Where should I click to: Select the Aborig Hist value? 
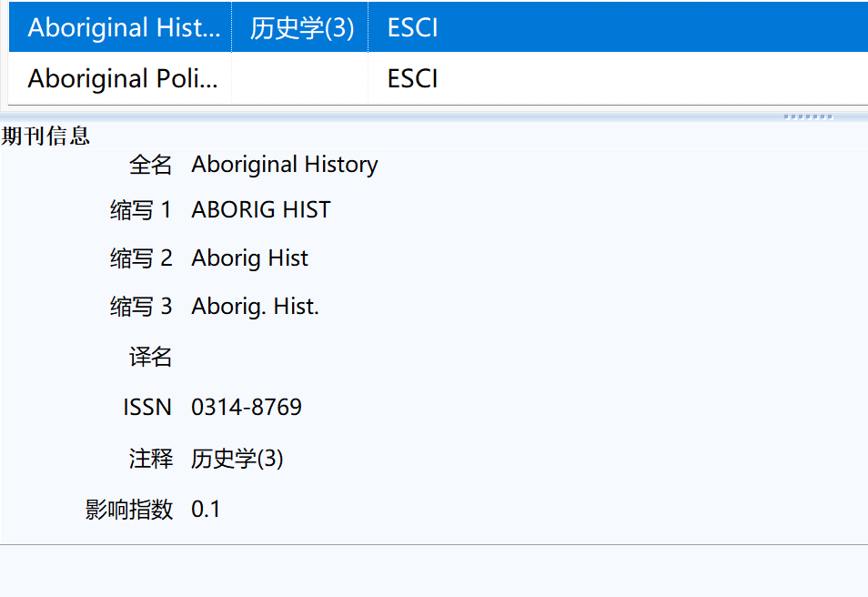[x=249, y=258]
